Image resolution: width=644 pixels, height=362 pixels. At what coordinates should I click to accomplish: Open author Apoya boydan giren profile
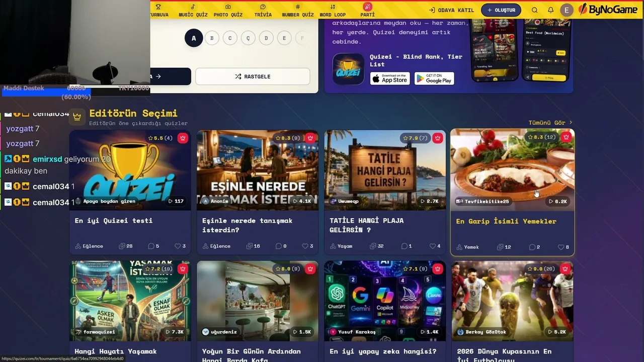[105, 201]
